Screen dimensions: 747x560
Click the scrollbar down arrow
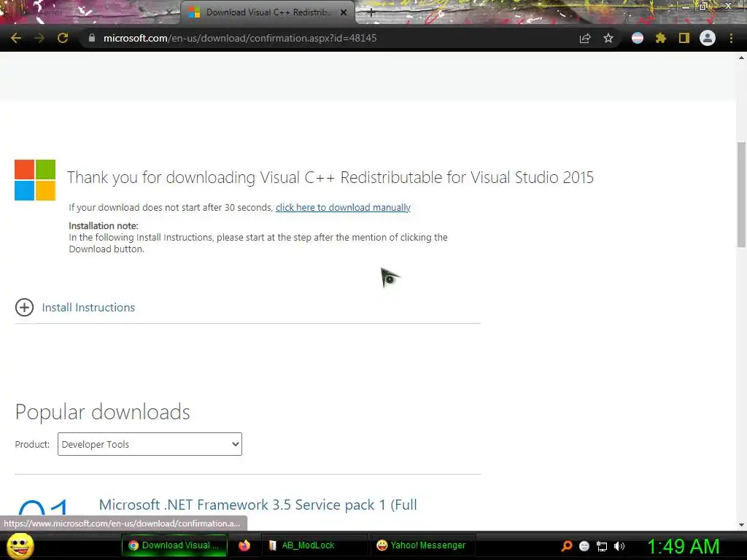[741, 525]
